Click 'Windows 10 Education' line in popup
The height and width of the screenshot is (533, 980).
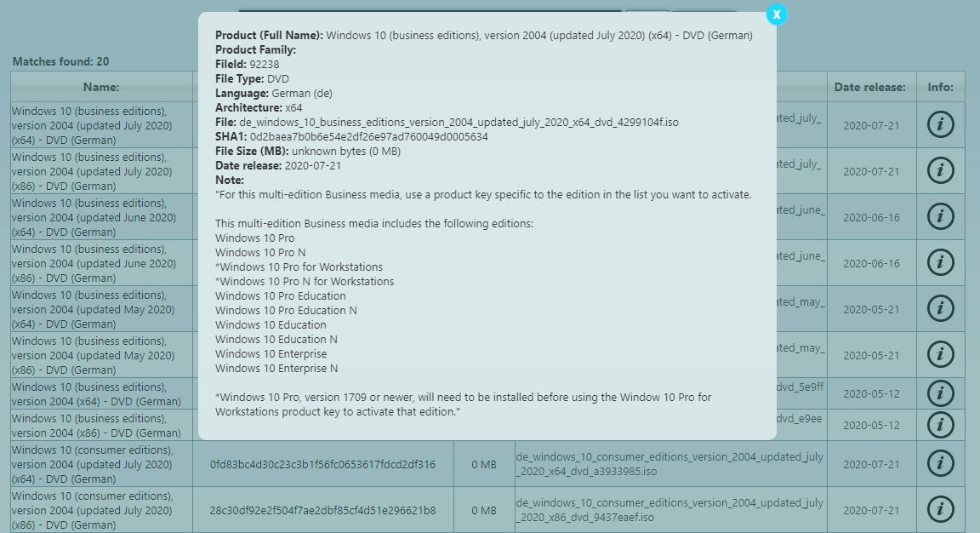tap(271, 324)
